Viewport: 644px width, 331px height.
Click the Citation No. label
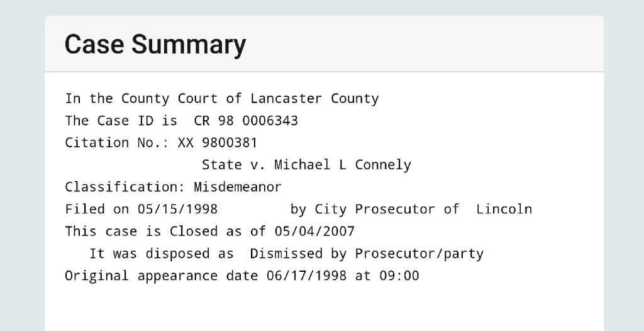click(117, 143)
